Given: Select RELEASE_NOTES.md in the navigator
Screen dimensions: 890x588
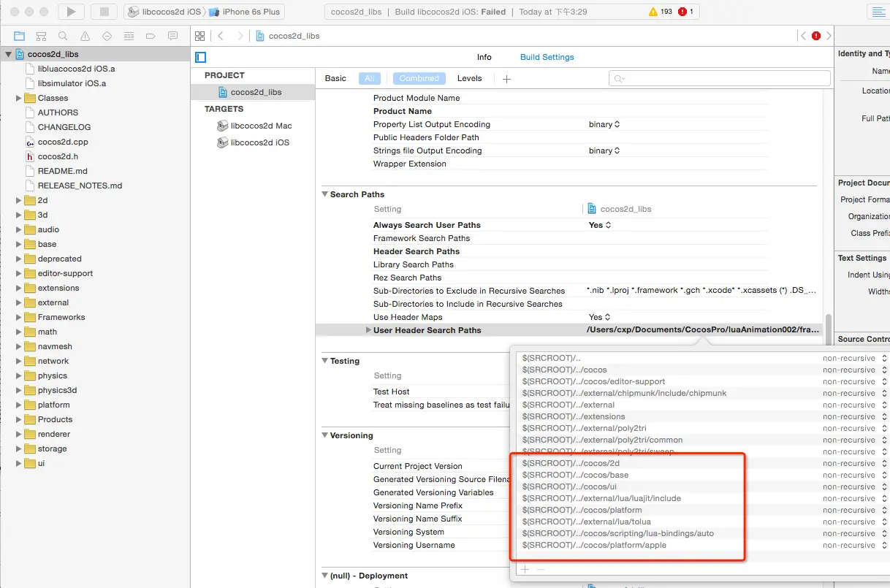Looking at the screenshot, I should click(80, 186).
